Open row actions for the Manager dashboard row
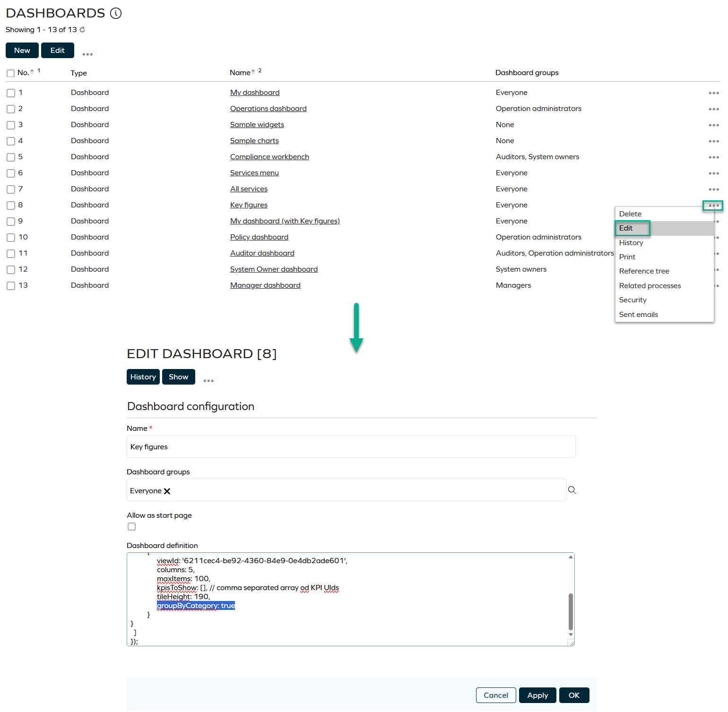The width and height of the screenshot is (728, 712). pyautogui.click(x=714, y=286)
